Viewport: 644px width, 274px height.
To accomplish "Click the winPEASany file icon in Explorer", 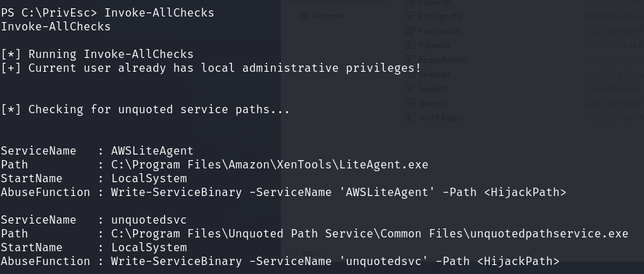I will (409, 118).
